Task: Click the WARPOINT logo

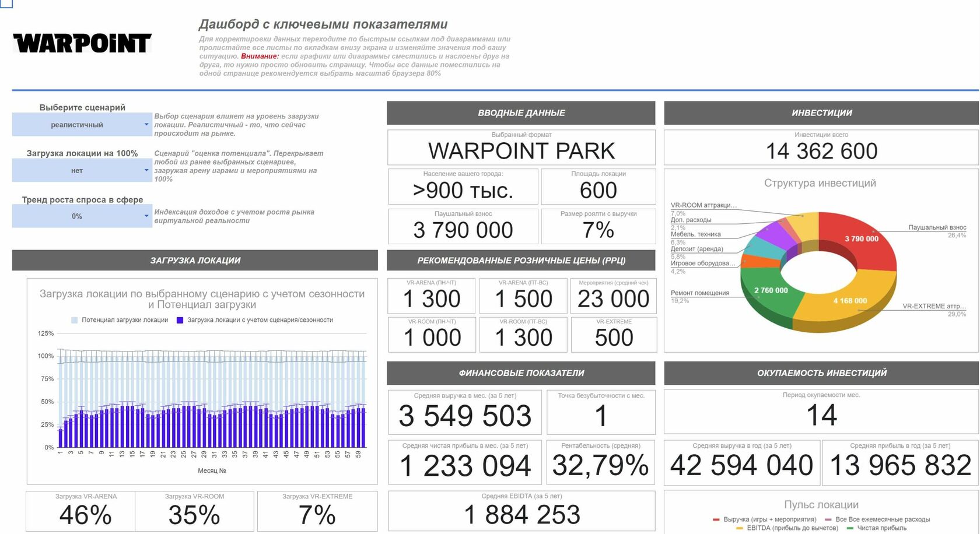Action: click(x=82, y=43)
